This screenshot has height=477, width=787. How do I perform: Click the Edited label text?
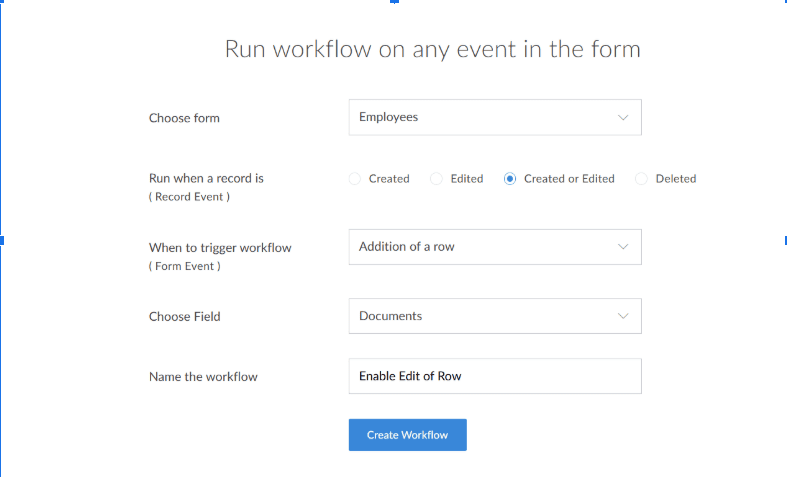pyautogui.click(x=467, y=179)
